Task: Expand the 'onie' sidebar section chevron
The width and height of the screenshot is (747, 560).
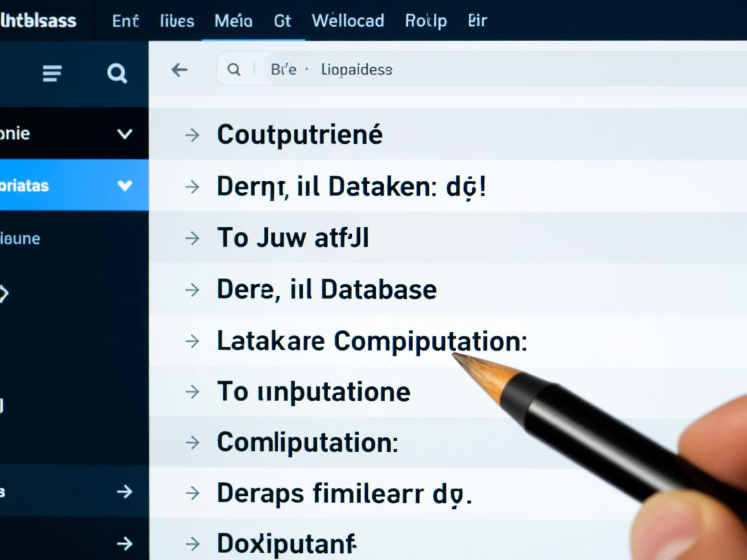Action: pyautogui.click(x=124, y=134)
